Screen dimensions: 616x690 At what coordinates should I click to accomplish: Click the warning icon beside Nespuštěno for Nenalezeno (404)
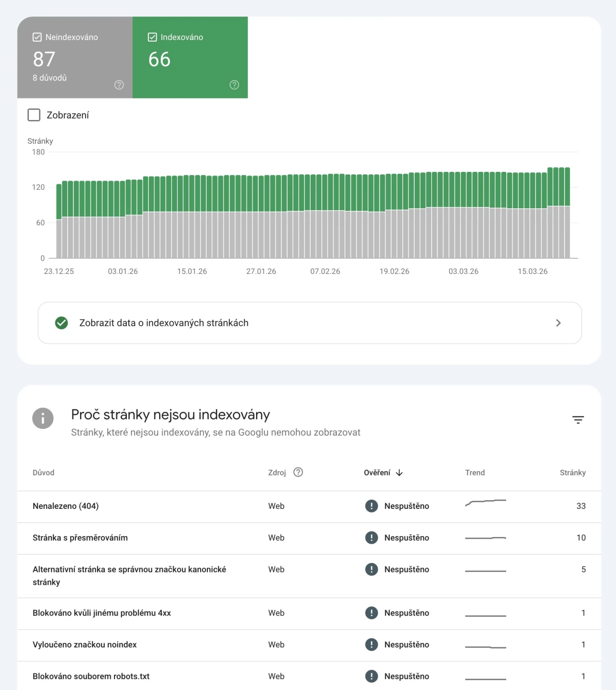[x=371, y=506]
